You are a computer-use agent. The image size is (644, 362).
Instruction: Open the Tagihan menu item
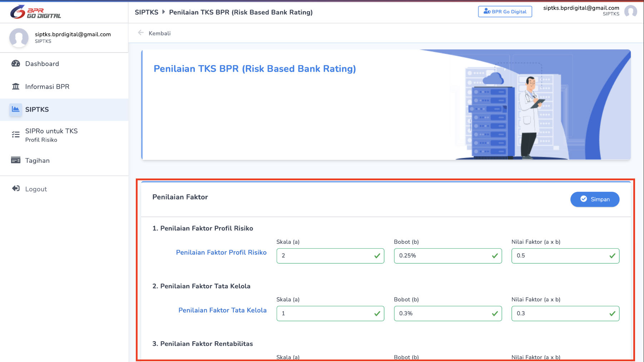[x=64, y=160]
